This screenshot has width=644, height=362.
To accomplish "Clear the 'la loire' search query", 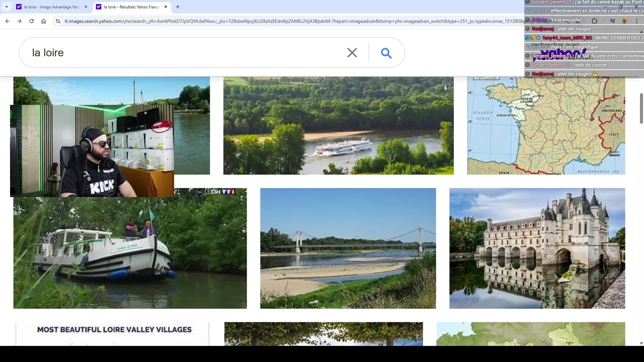I will 352,53.
